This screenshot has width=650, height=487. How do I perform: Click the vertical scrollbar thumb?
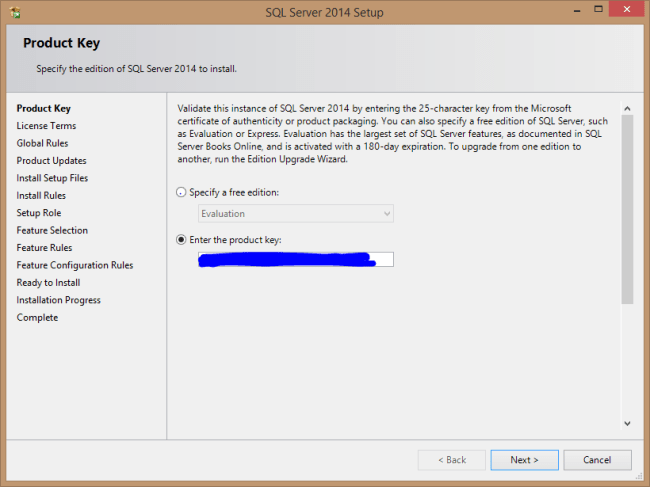[x=627, y=210]
